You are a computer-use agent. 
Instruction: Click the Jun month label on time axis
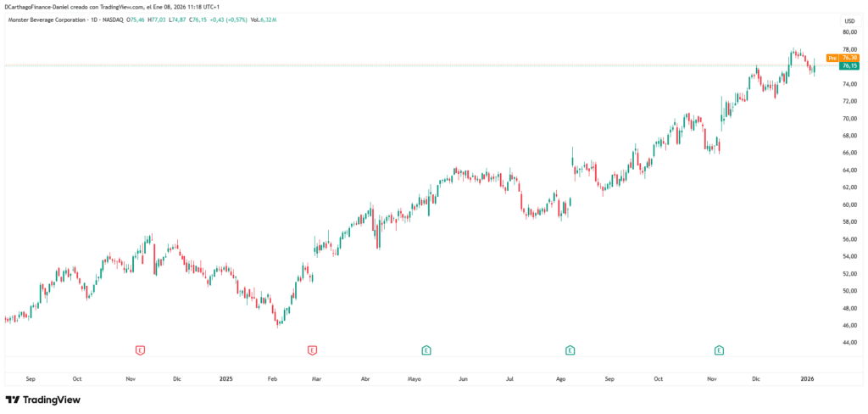tap(463, 379)
